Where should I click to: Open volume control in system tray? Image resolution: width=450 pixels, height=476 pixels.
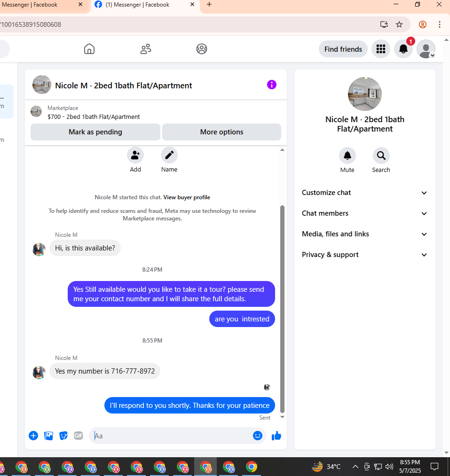[389, 467]
